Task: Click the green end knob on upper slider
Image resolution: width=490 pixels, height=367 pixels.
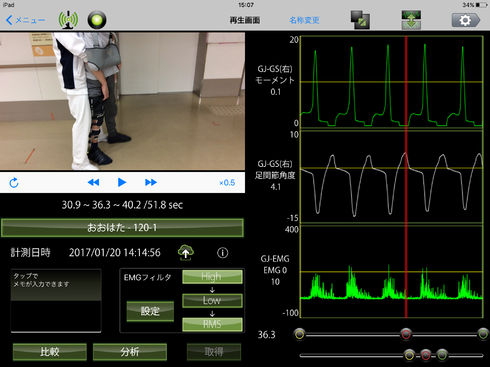Action: click(x=483, y=334)
